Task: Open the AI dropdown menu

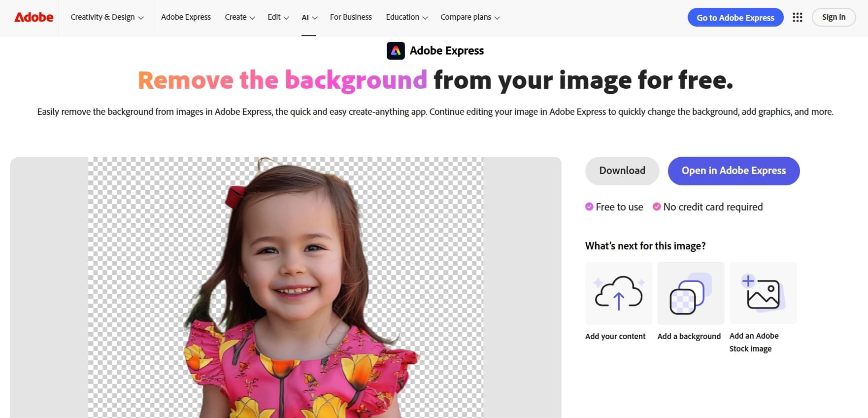Action: tap(309, 17)
